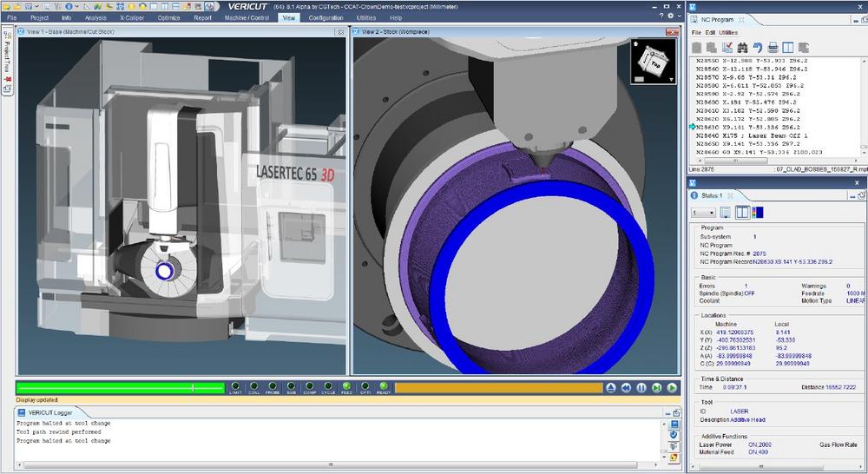The image size is (868, 474).
Task: Expand the Project Tree side panel
Action: (8, 57)
